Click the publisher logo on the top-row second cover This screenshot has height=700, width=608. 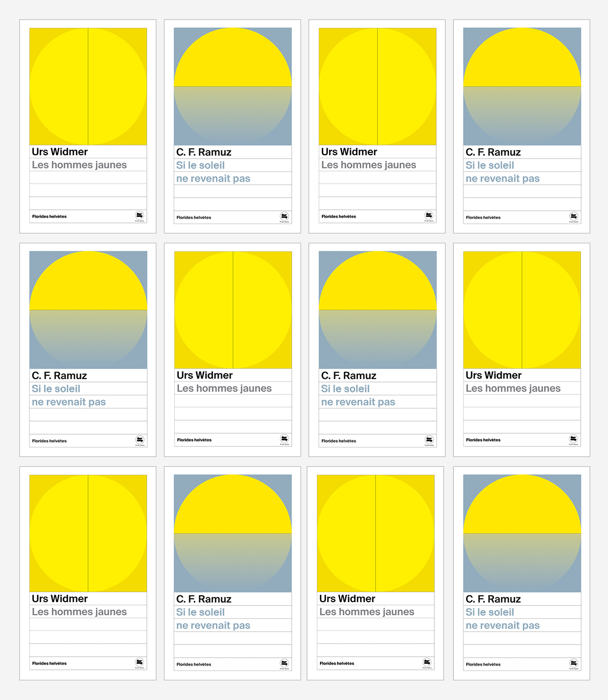(284, 216)
